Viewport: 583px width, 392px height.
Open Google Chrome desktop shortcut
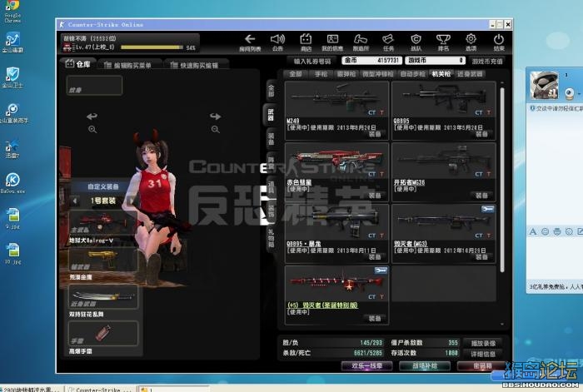pos(12,12)
